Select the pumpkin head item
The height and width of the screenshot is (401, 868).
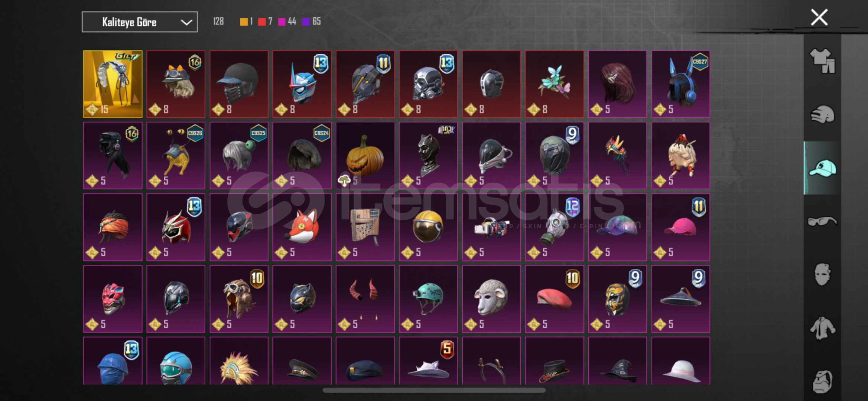(x=365, y=156)
